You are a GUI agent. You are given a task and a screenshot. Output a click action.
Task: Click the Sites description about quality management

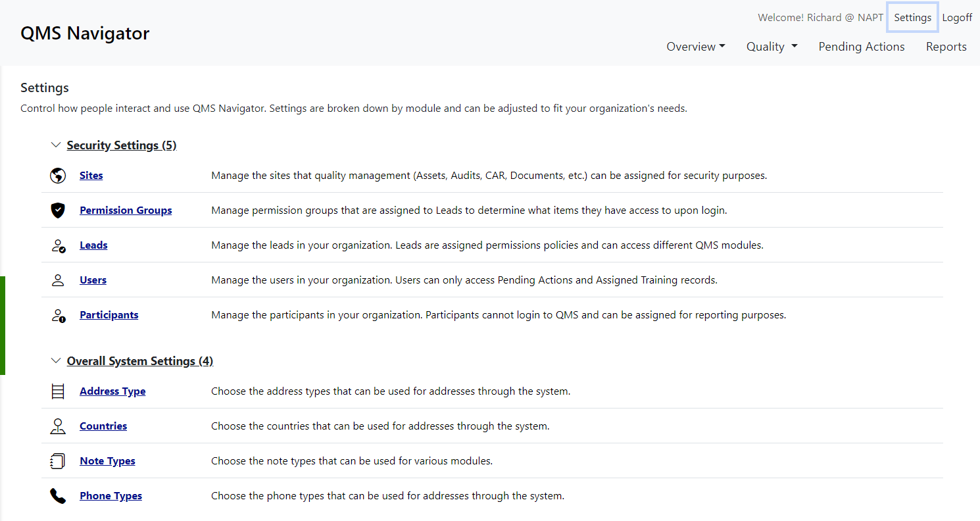coord(489,176)
